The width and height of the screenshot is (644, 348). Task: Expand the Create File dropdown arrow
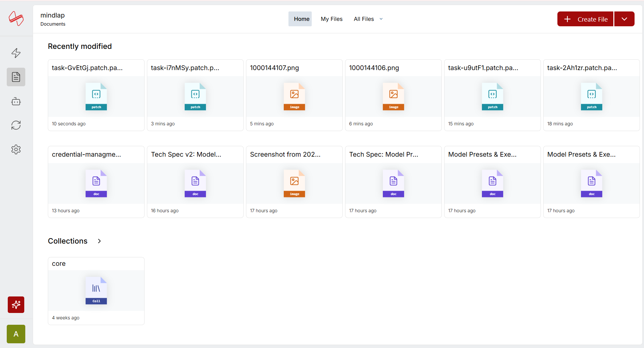coord(624,19)
